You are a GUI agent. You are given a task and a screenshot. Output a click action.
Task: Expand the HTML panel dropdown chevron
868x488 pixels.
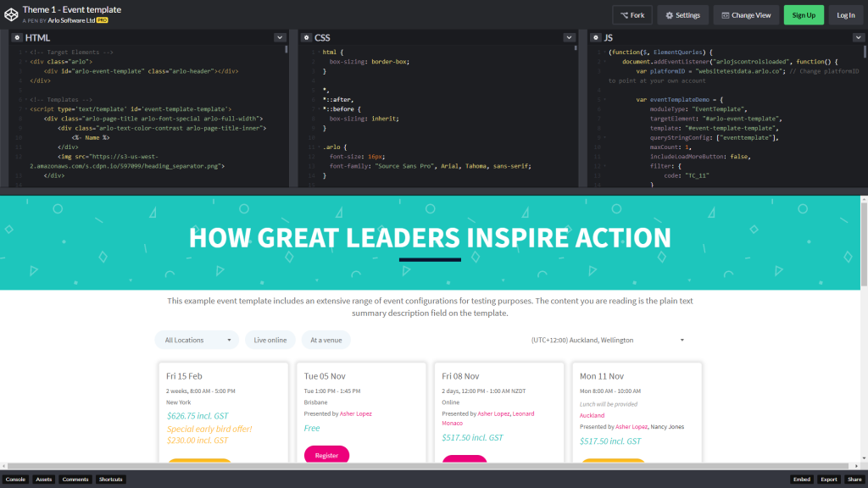point(280,38)
